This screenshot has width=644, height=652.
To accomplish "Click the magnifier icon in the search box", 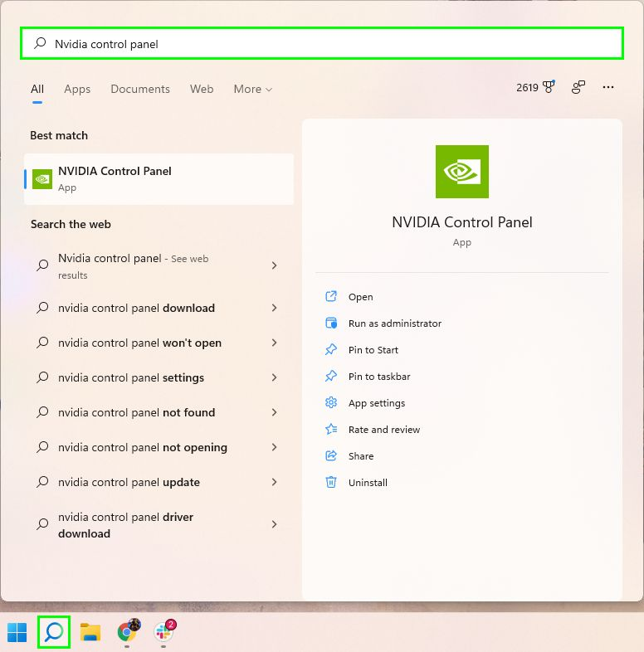I will [40, 43].
